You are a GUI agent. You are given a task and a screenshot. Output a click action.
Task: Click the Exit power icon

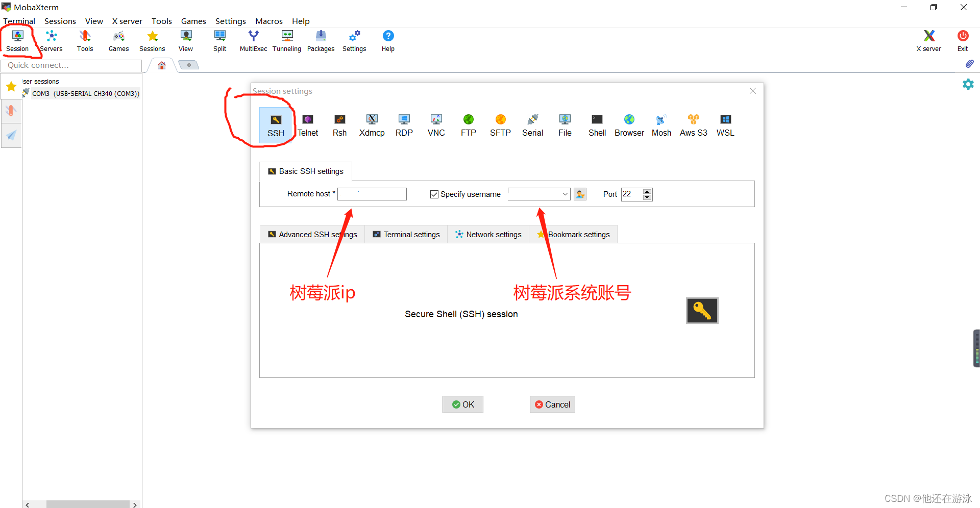(x=963, y=41)
